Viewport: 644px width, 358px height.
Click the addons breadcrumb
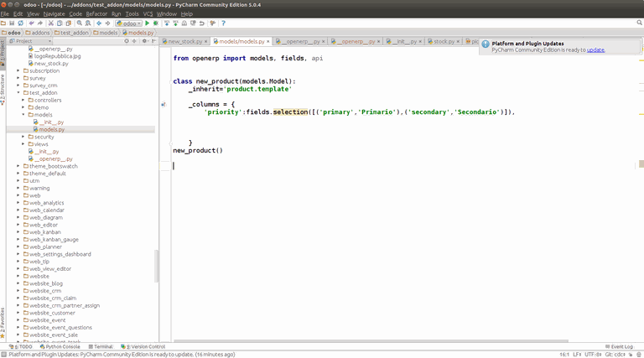tap(38, 33)
